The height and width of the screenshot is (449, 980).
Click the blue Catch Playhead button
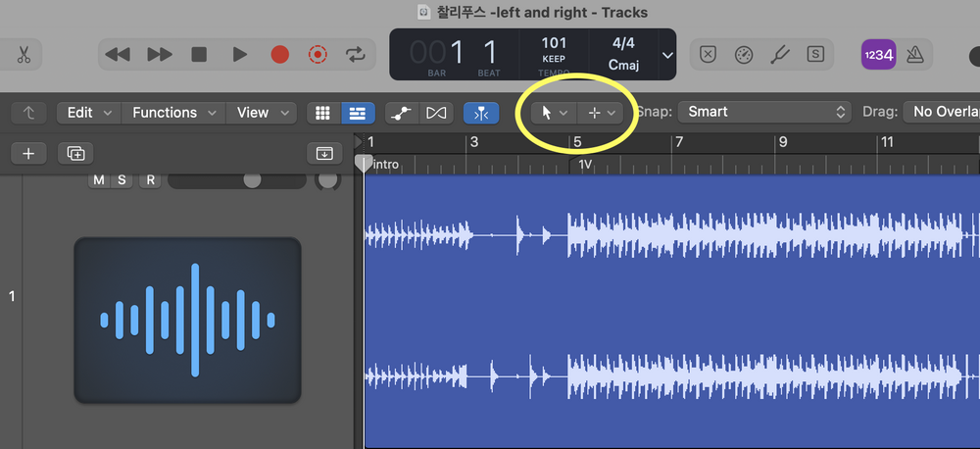480,113
